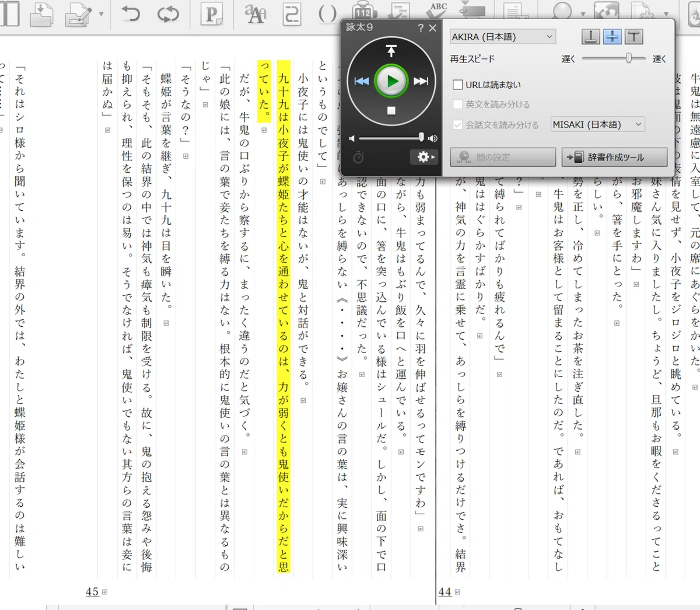Select the low pitch toggle button

pyautogui.click(x=590, y=37)
